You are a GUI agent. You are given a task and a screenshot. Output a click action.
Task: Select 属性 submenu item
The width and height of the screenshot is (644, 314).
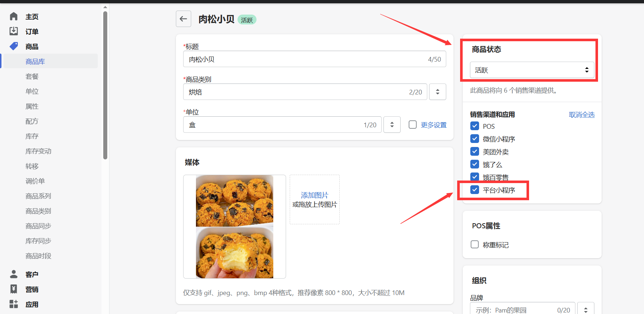pos(32,106)
